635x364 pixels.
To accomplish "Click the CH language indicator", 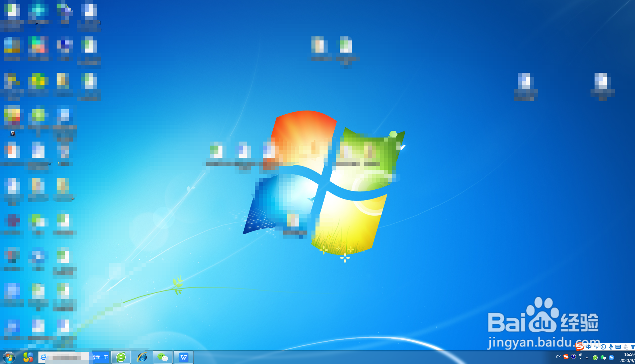I will [558, 357].
